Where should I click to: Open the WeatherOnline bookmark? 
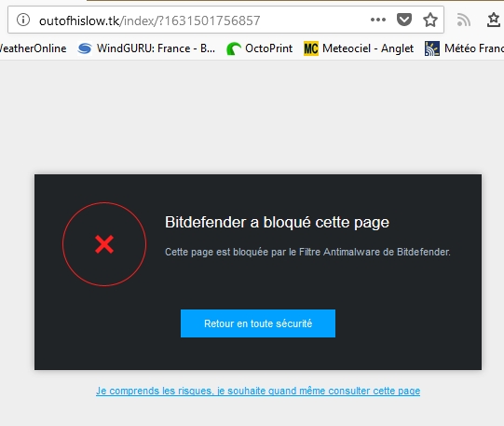[33, 48]
